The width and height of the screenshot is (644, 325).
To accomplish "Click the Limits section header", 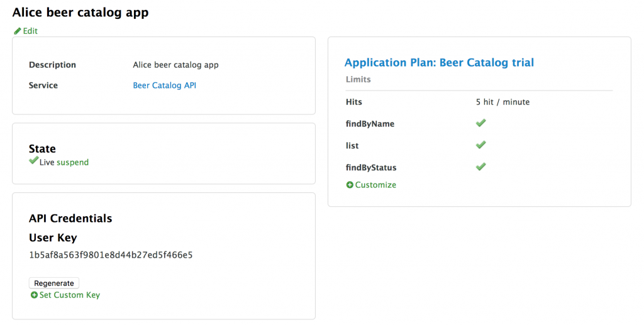I will click(x=358, y=79).
